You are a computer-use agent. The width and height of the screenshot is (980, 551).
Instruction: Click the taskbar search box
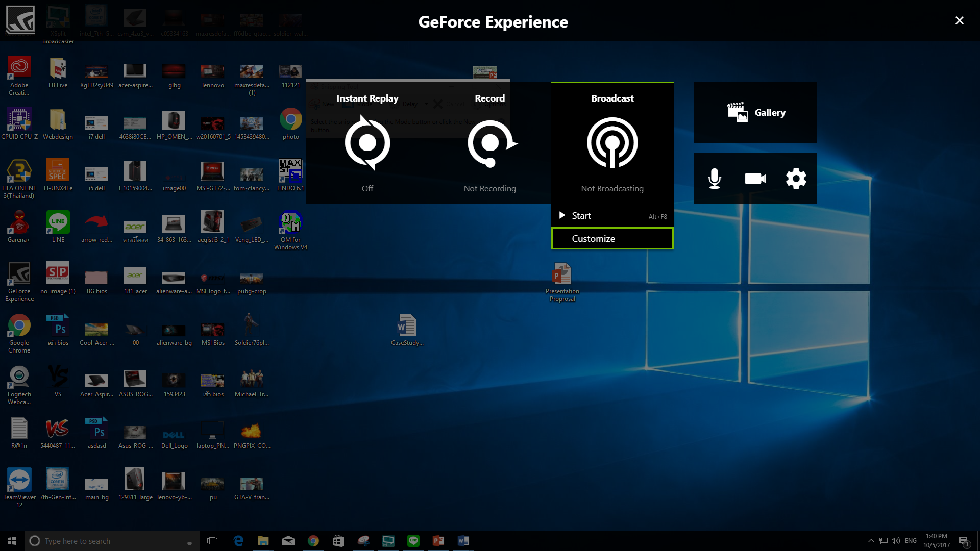point(112,541)
